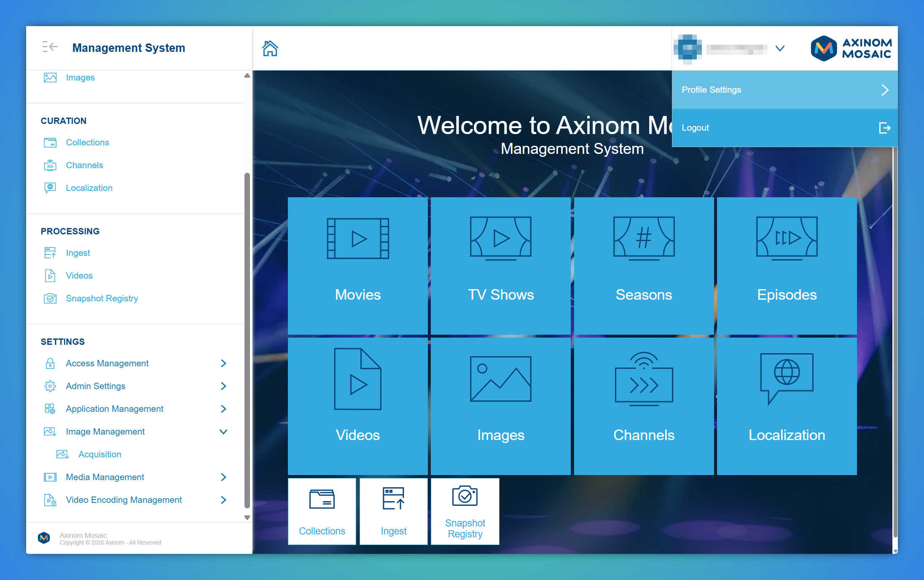Navigate to Collections in the sidebar
The height and width of the screenshot is (580, 924).
[x=87, y=142]
